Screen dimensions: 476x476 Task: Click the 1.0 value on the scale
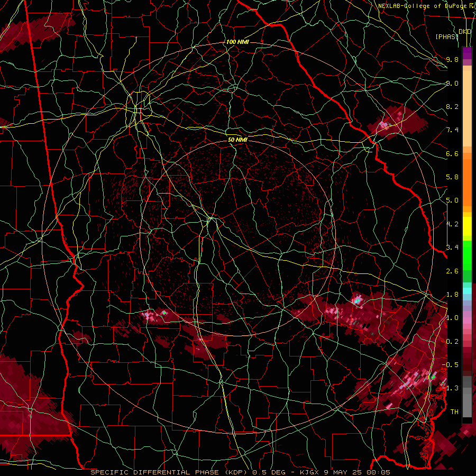click(452, 318)
